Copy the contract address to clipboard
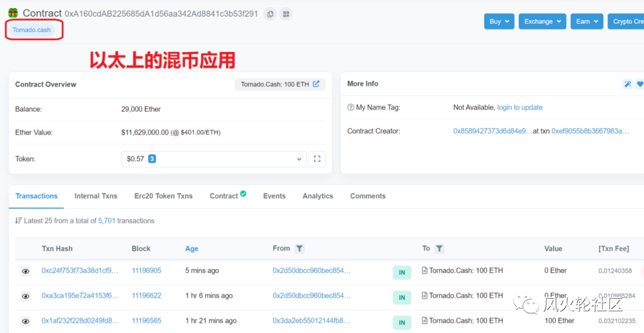This screenshot has height=333, width=644. 270,14
